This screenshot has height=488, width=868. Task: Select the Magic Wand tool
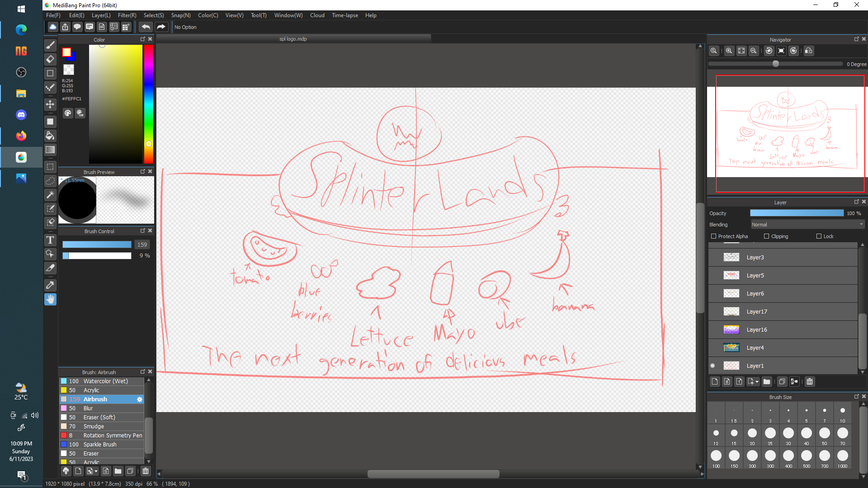coord(50,195)
